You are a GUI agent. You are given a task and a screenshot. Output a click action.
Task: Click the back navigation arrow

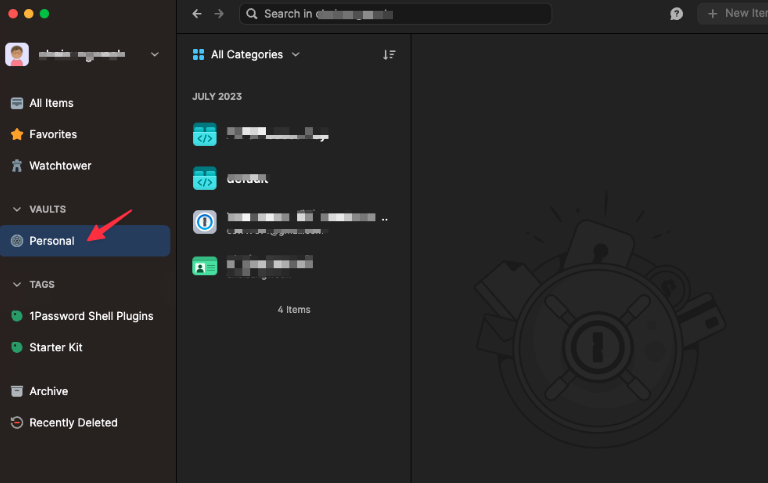click(197, 14)
